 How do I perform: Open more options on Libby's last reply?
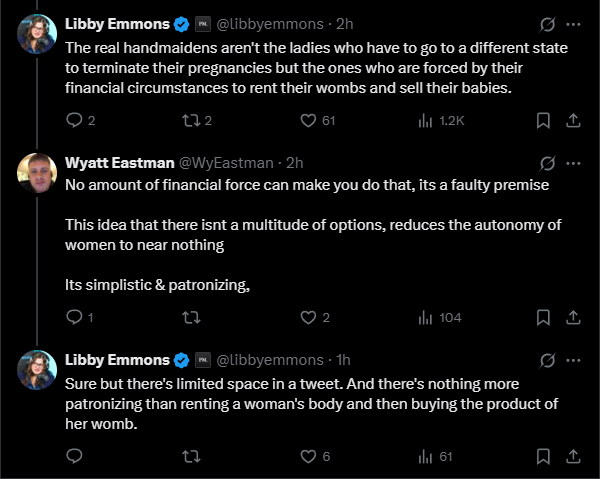573,360
